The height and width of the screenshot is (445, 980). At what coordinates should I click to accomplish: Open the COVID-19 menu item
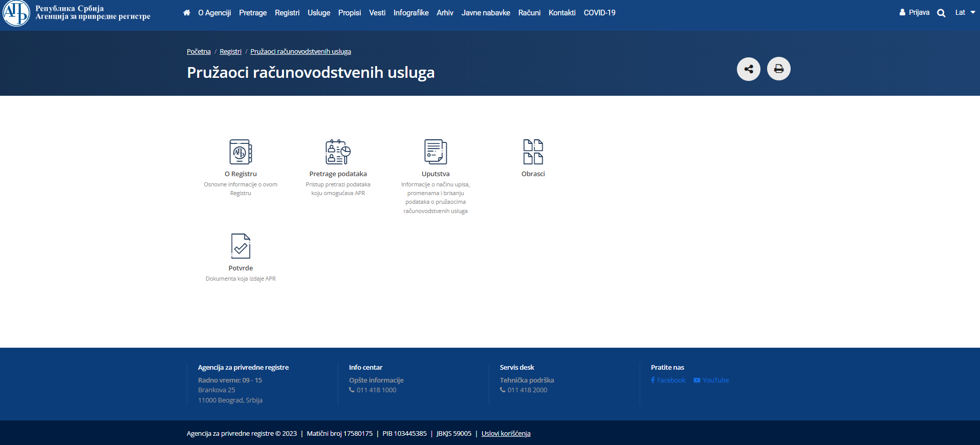pyautogui.click(x=599, y=13)
